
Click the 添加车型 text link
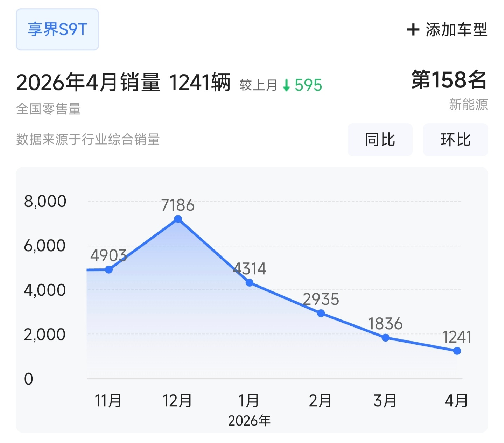click(456, 29)
